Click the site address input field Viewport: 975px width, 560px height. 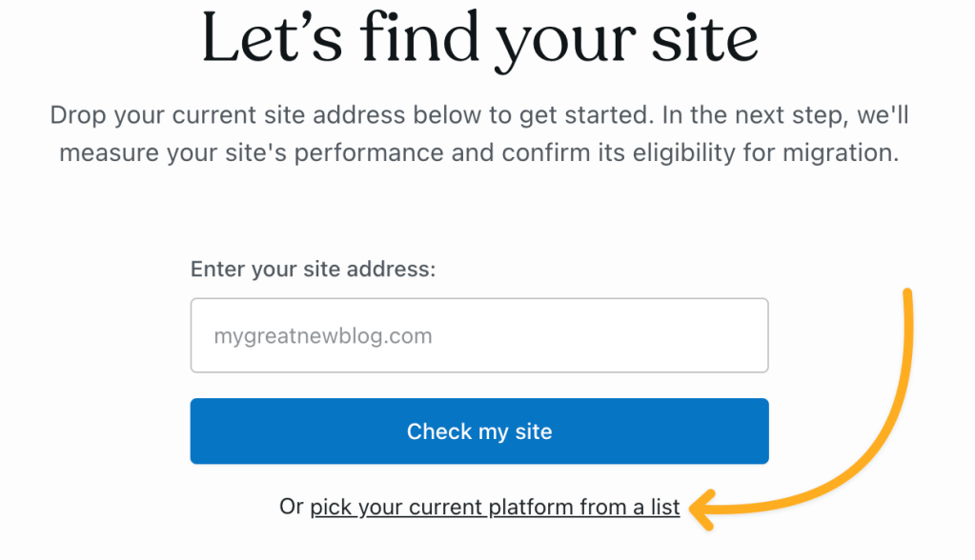click(x=478, y=335)
